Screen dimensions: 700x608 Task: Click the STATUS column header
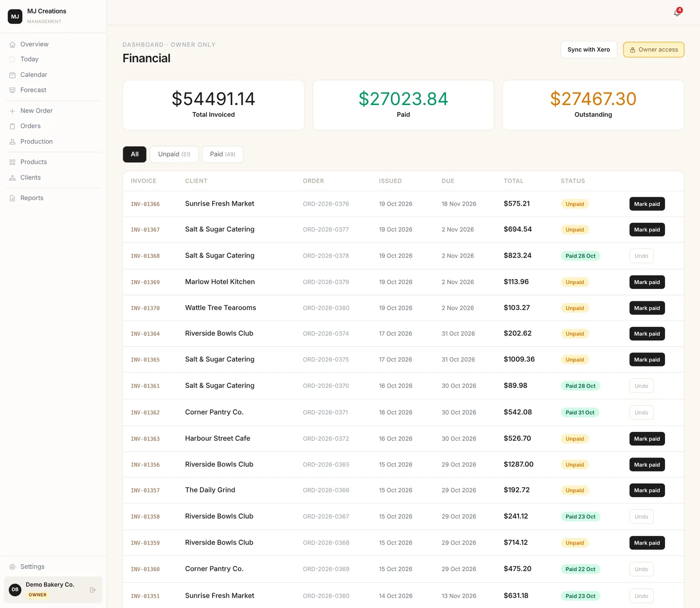click(x=573, y=181)
